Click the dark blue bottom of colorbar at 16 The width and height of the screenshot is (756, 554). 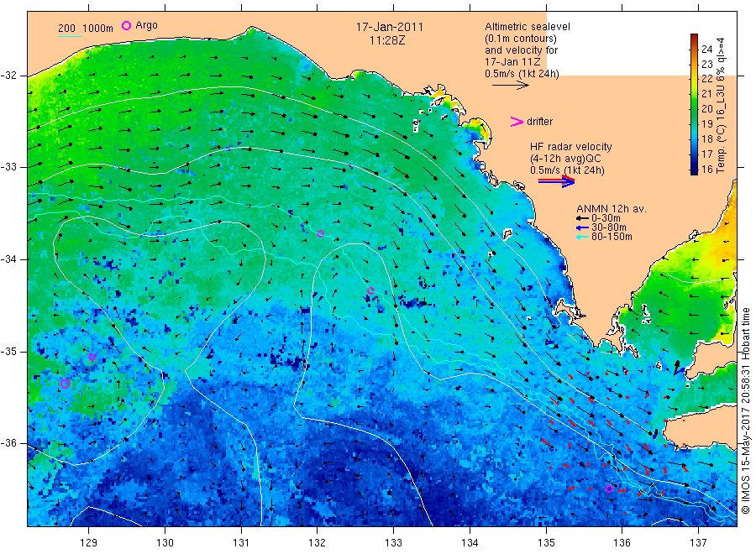point(694,170)
